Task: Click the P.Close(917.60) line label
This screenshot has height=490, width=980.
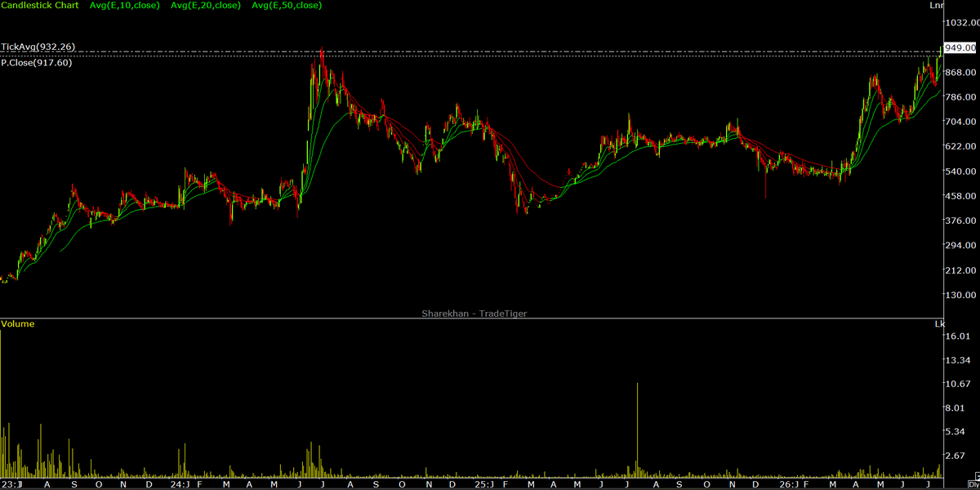Action: tap(36, 62)
